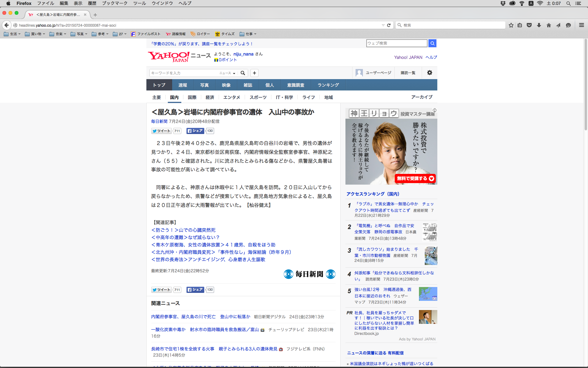The width and height of the screenshot is (588, 368).
Task: Open the ブックマーク menu in menu bar
Action: point(115,3)
